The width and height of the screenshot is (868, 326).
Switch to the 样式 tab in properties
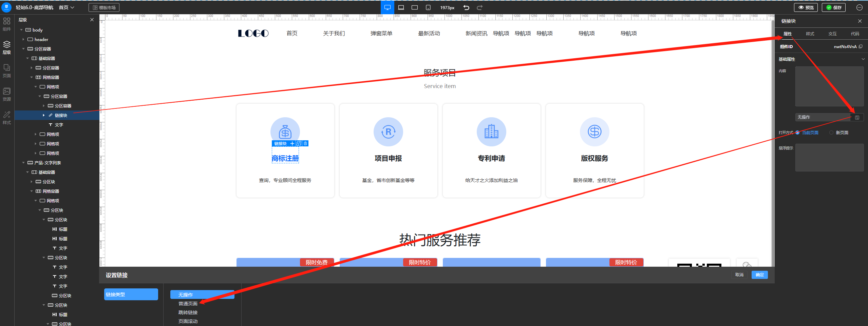(810, 34)
